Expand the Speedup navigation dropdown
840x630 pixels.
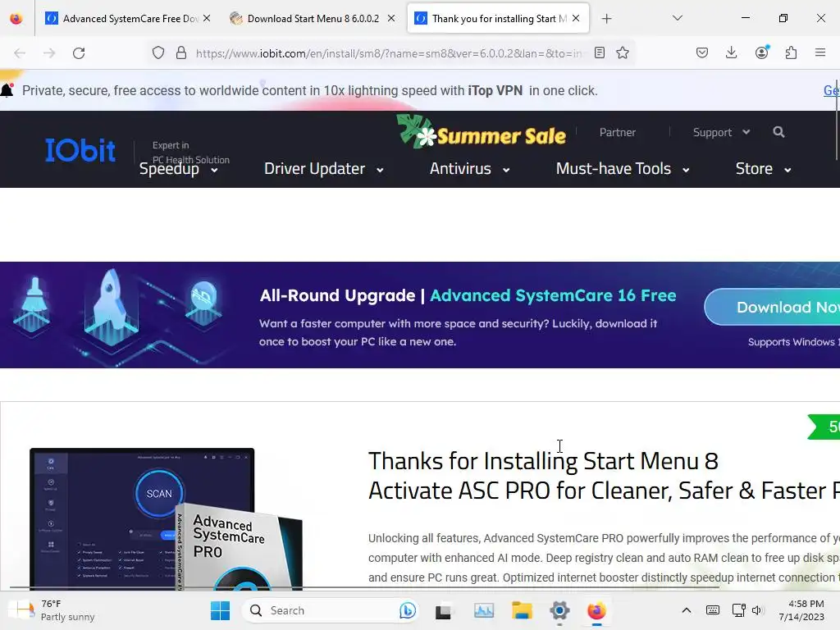[178, 169]
